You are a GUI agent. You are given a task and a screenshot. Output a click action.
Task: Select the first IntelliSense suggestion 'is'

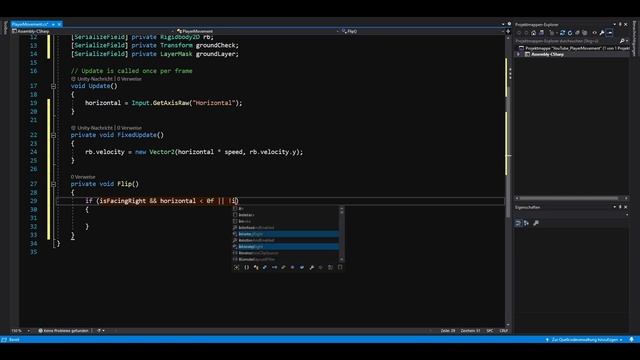pyautogui.click(x=286, y=209)
